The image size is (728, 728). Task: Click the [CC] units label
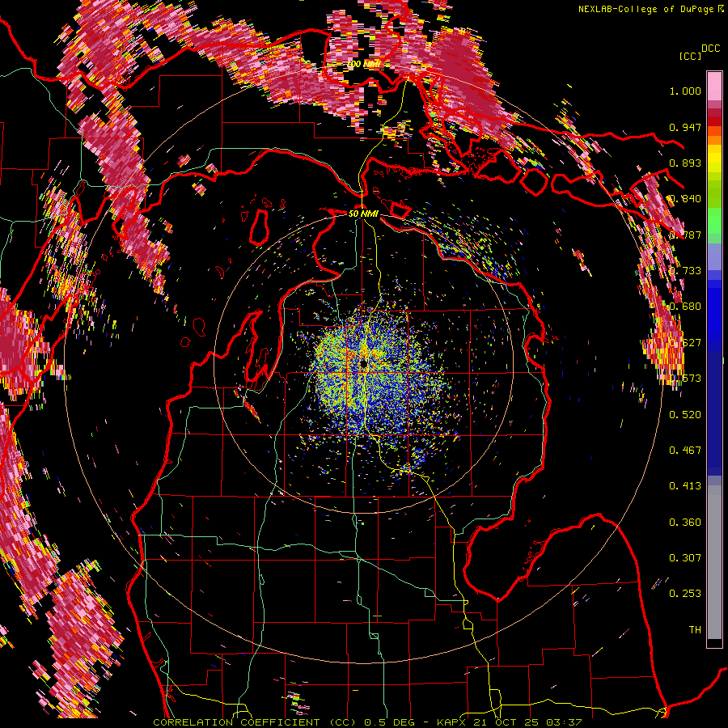[690, 56]
